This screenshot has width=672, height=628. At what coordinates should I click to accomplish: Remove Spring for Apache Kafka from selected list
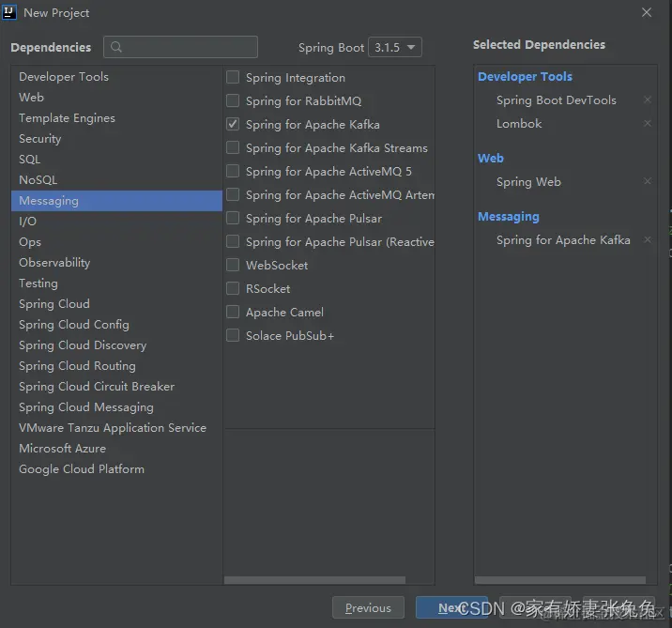tap(648, 240)
